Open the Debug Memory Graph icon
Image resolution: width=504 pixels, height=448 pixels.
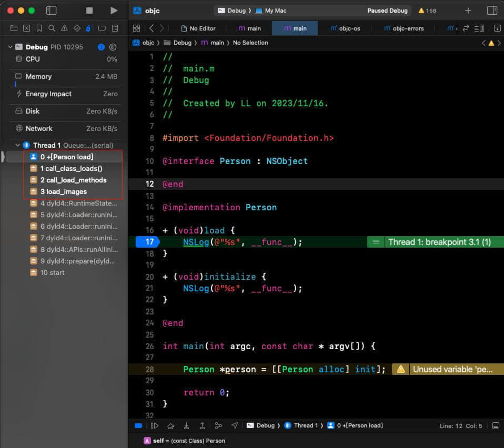tap(218, 425)
